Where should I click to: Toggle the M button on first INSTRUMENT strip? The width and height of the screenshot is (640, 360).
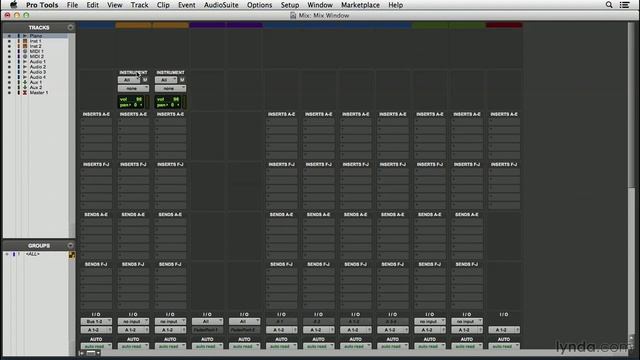click(145, 80)
